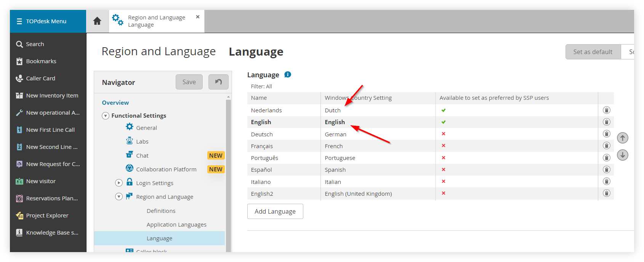Toggle SSP availability cross for Deutsch

444,134
